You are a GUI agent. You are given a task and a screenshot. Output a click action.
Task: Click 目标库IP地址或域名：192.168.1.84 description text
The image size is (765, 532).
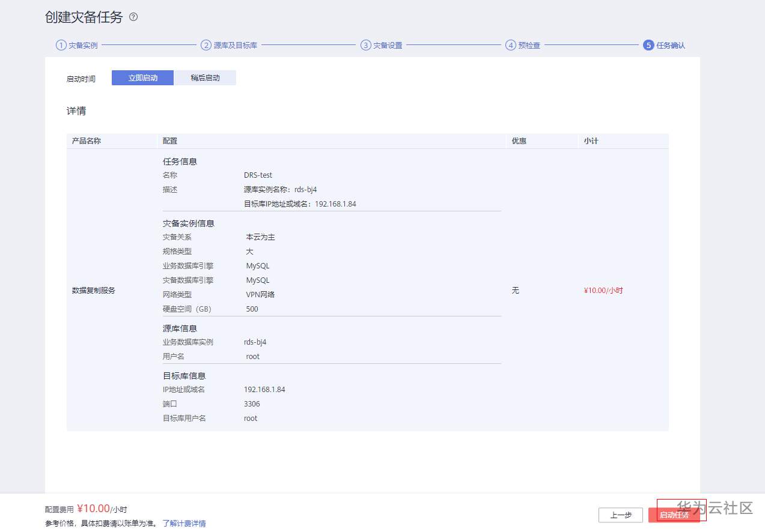tap(300, 204)
